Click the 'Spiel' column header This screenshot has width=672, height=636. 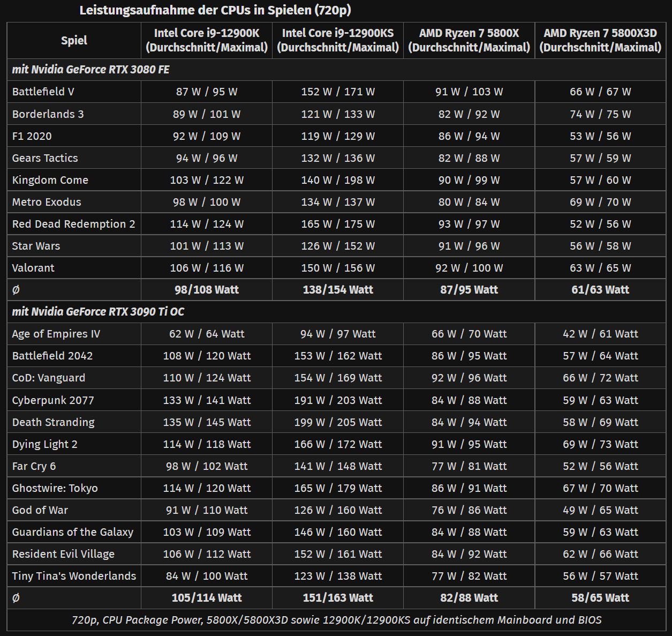[x=74, y=40]
